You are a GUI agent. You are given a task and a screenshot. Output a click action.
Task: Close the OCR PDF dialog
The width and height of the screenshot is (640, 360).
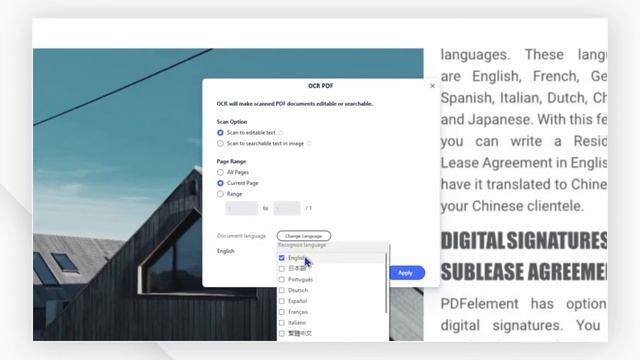click(432, 86)
